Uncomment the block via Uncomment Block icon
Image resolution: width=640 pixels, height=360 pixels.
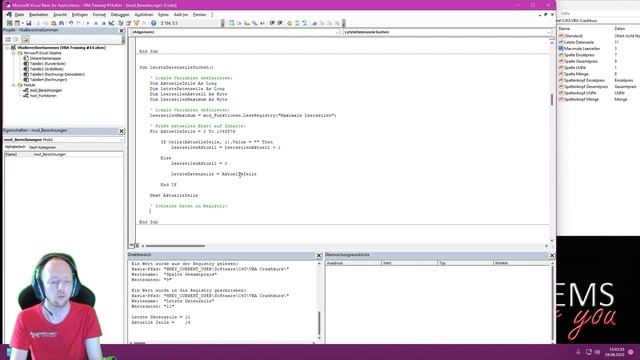click(304, 23)
